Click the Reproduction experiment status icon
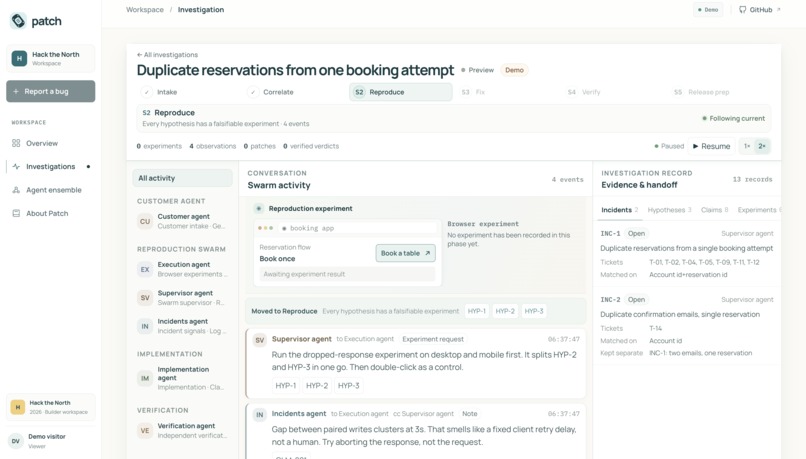The image size is (806, 459). pos(259,208)
